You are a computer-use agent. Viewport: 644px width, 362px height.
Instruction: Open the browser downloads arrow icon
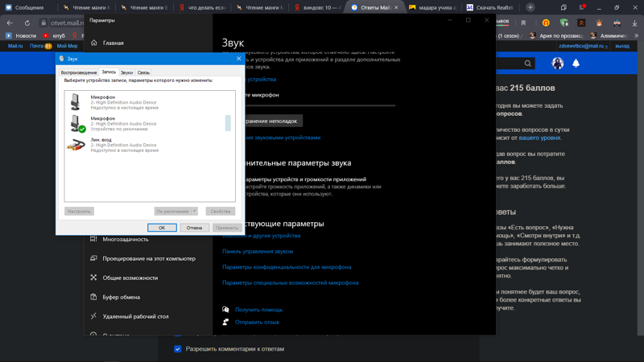pos(634,23)
